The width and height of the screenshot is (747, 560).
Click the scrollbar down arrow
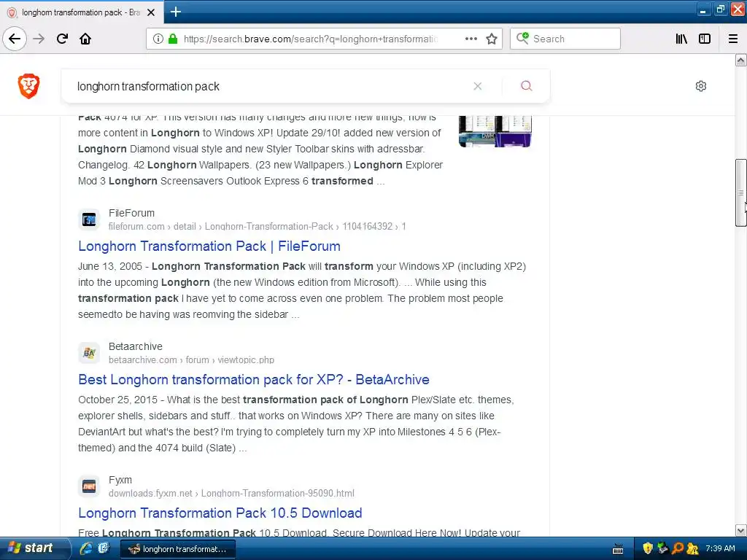(x=740, y=531)
